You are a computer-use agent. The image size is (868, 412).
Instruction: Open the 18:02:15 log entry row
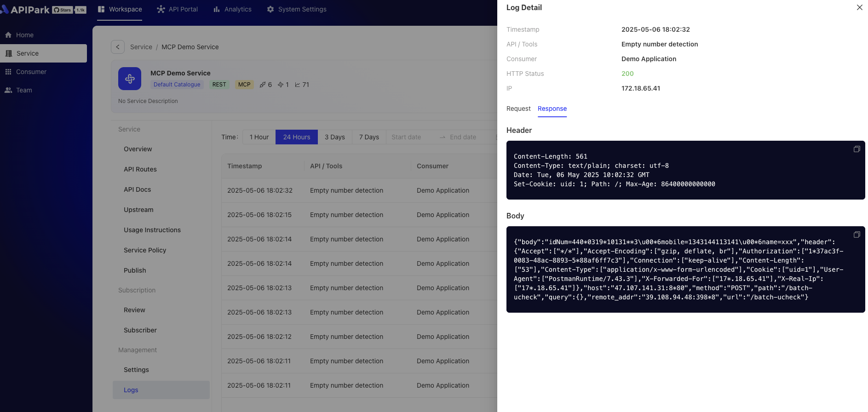[x=347, y=215]
